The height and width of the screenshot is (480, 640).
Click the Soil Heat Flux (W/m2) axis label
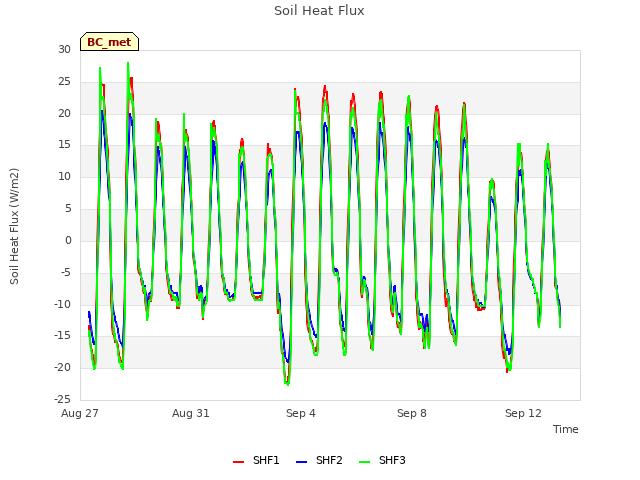coord(14,226)
